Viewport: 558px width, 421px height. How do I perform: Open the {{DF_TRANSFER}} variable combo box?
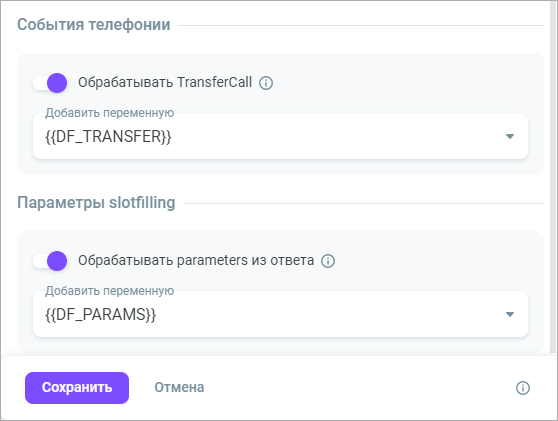pyautogui.click(x=280, y=136)
